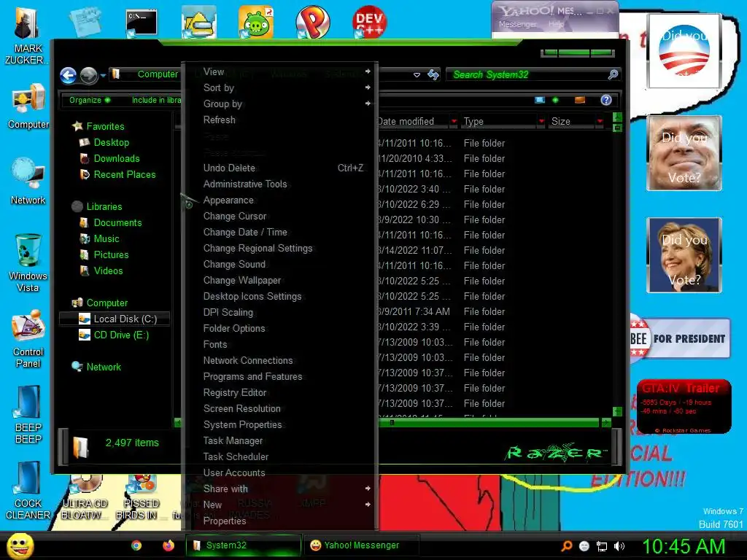Click the taskbar clock 10:45 AM

(x=683, y=547)
